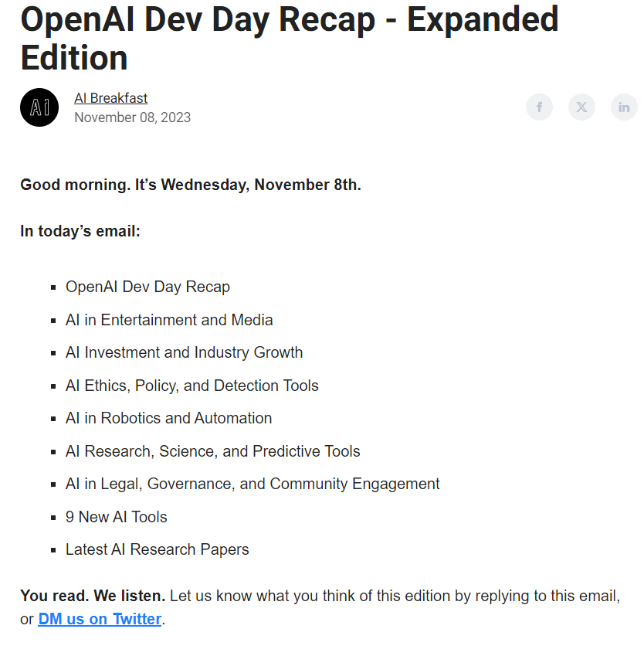Click the November 08, 2023 date text
This screenshot has width=644, height=656.
(x=133, y=117)
